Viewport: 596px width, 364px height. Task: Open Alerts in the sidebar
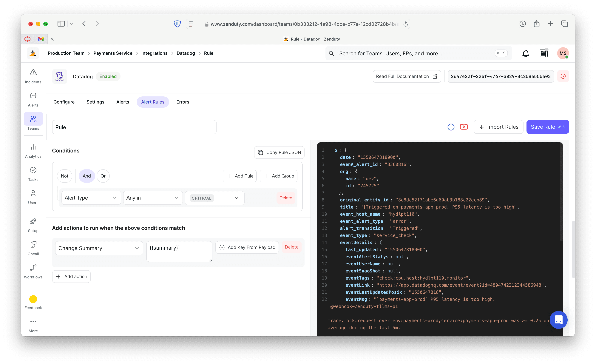(x=33, y=100)
